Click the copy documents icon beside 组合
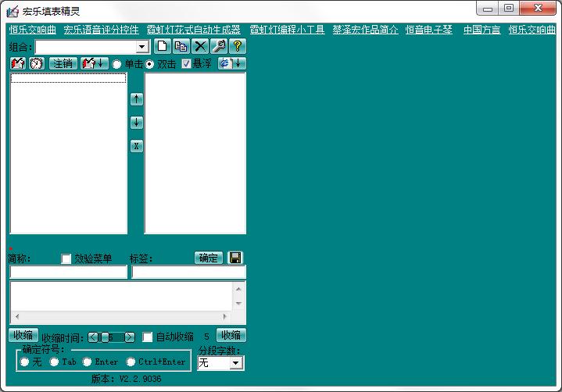The image size is (562, 392). pyautogui.click(x=181, y=46)
